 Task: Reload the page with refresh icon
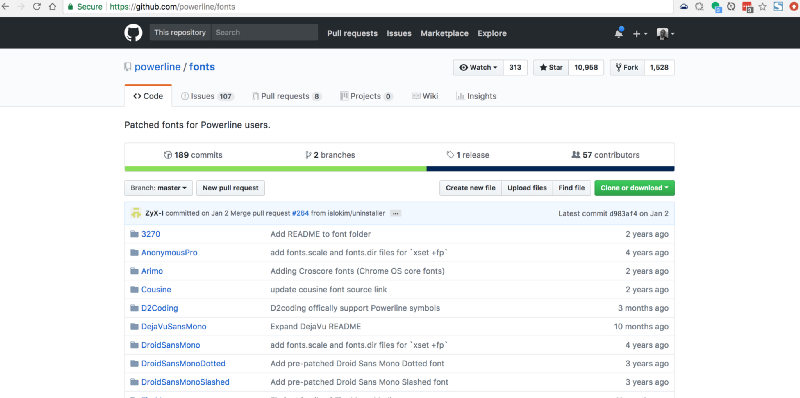coord(37,7)
